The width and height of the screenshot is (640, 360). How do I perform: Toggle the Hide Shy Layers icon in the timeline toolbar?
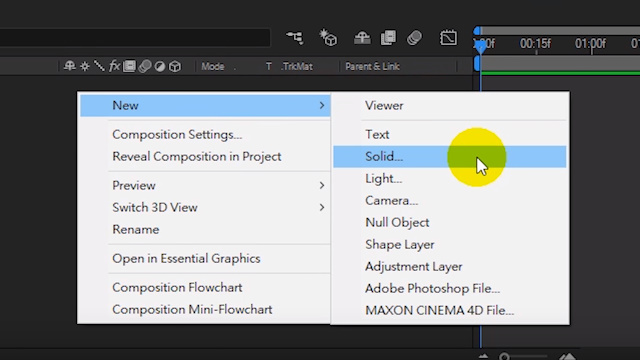pyautogui.click(x=362, y=38)
